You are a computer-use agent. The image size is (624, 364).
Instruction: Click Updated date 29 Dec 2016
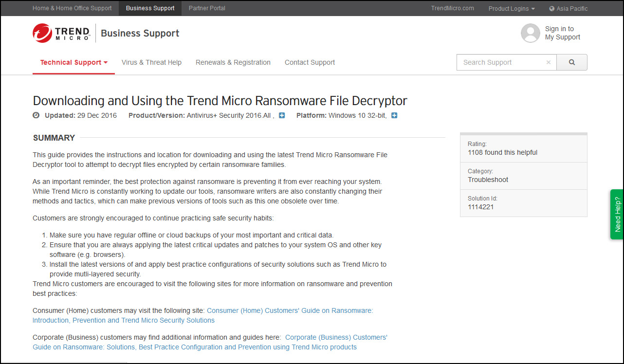click(x=97, y=115)
